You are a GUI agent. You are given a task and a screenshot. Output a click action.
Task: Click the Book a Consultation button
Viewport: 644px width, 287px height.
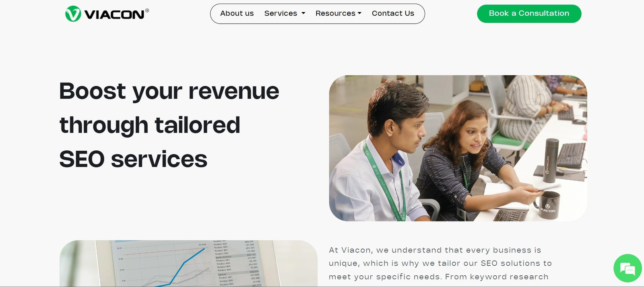529,14
